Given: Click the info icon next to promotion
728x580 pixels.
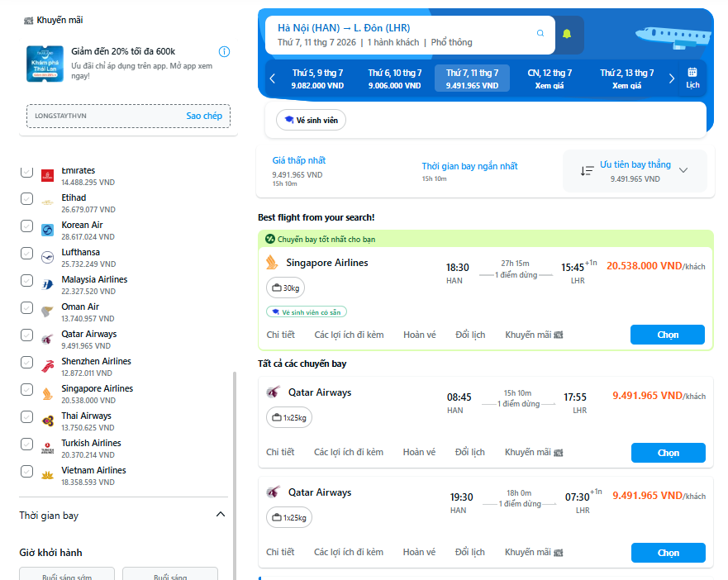Looking at the screenshot, I should (x=224, y=51).
